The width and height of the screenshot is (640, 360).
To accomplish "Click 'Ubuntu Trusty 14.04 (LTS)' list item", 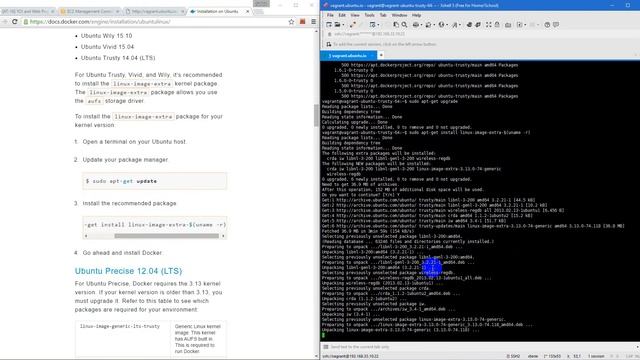I will pos(118,58).
